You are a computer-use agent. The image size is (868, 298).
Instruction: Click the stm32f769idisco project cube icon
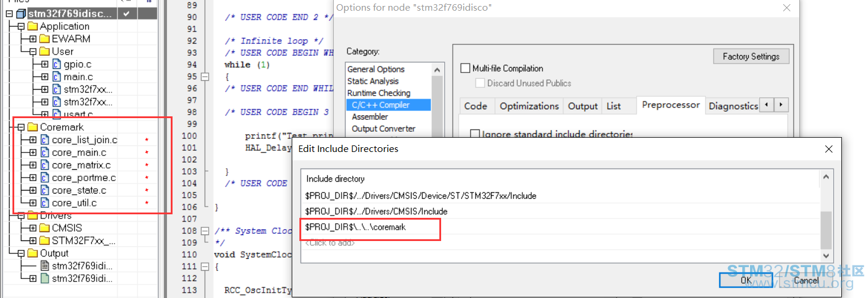(20, 13)
